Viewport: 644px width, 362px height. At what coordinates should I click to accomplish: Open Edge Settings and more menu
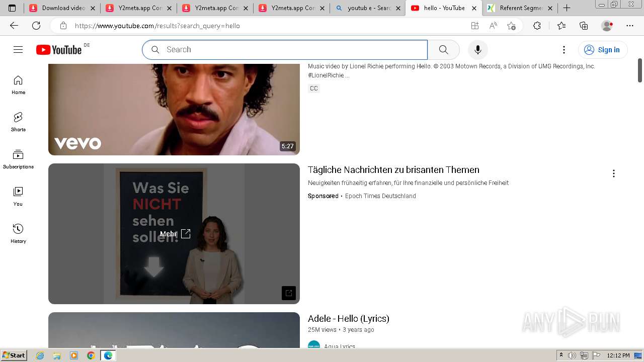(630, 26)
